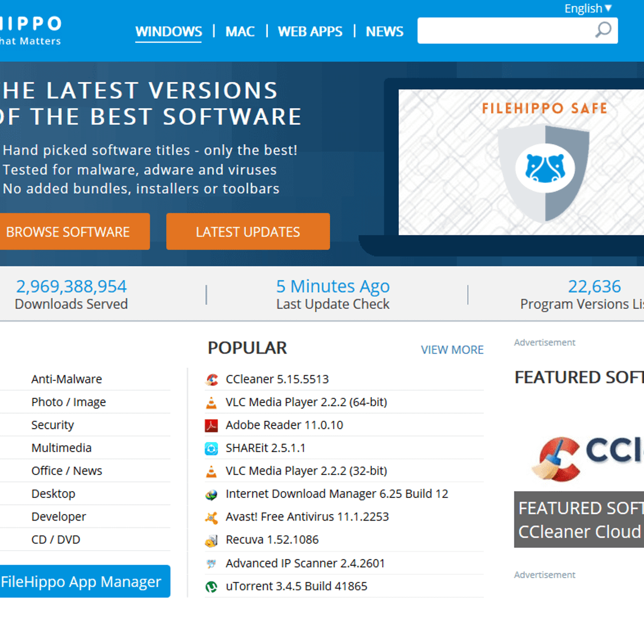Click the Internet Download Manager icon
Viewport: 644px width, 644px height.
[x=211, y=494]
